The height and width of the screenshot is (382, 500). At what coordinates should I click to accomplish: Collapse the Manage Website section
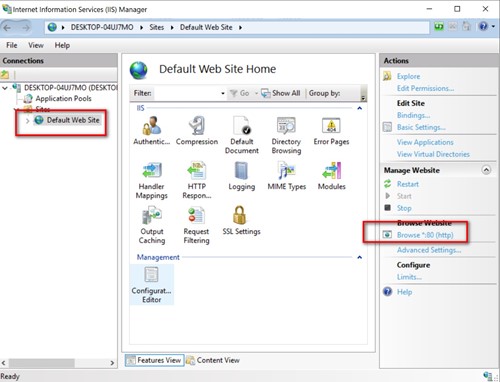486,170
